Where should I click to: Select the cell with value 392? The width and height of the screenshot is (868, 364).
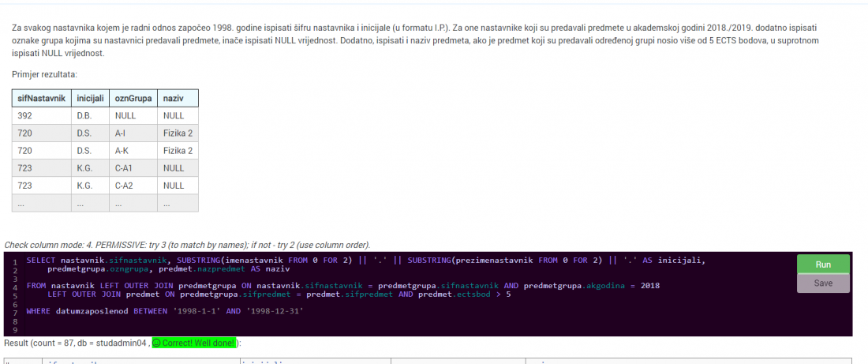point(42,116)
